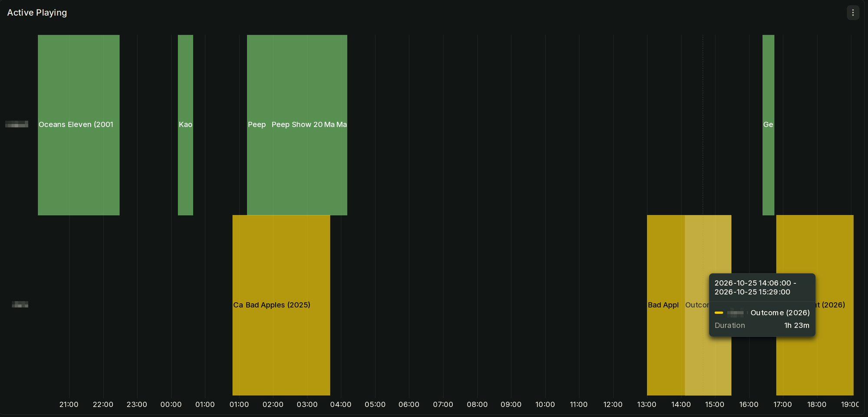
Task: Click the 05:00 time axis label
Action: [375, 404]
